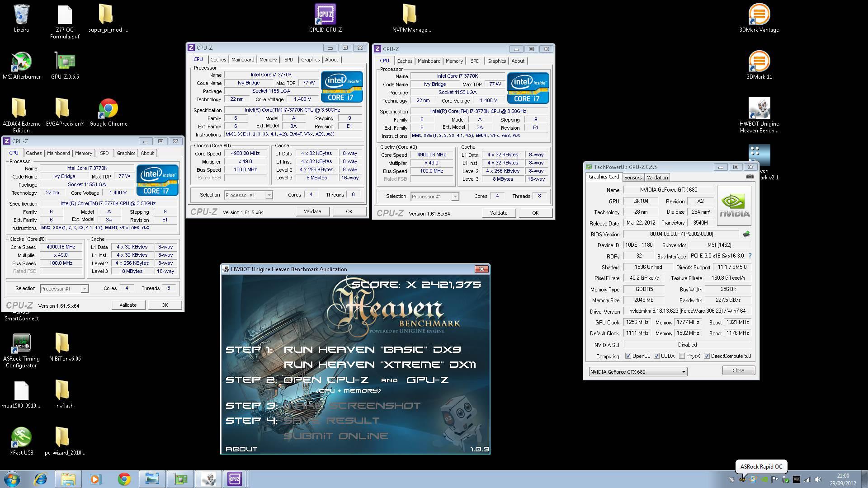This screenshot has width=868, height=488.
Task: Switch to Sensors tab in GPU-Z
Action: point(633,178)
